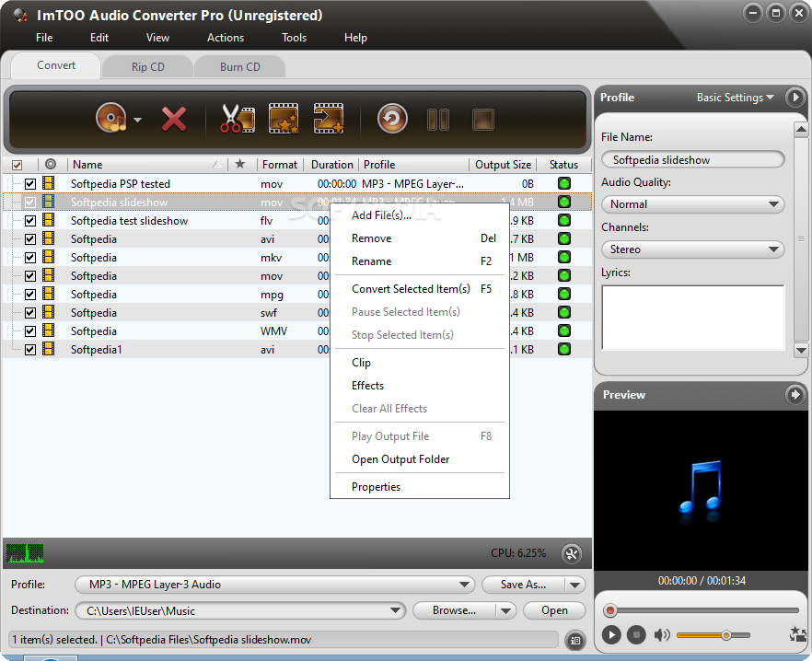
Task: Click the red X Remove icon in toolbar
Action: tap(174, 119)
